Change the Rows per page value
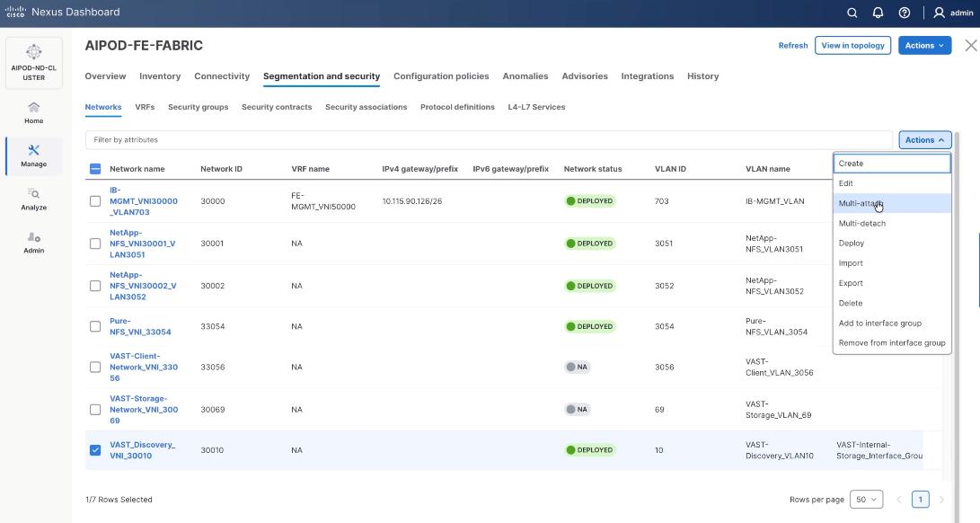 coord(865,499)
